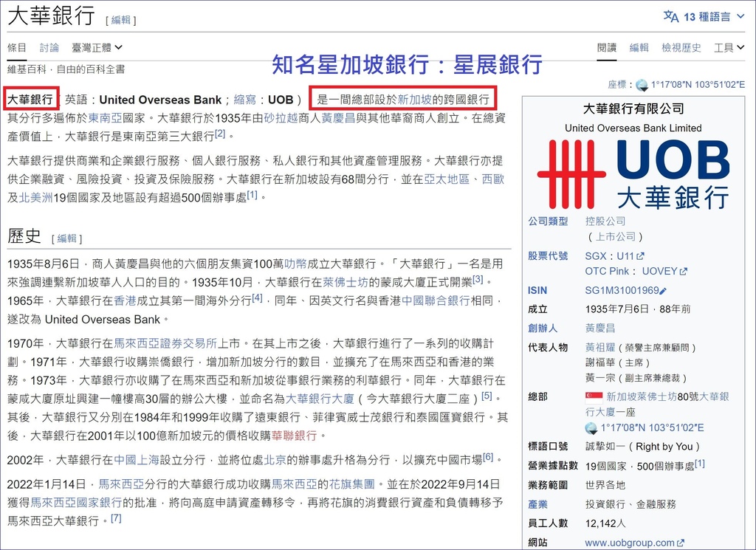Click citation reference [3]
The image size is (756, 550).
pos(478,279)
